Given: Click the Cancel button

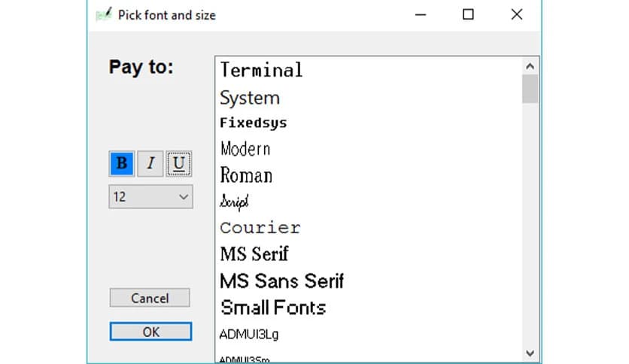Looking at the screenshot, I should click(150, 298).
